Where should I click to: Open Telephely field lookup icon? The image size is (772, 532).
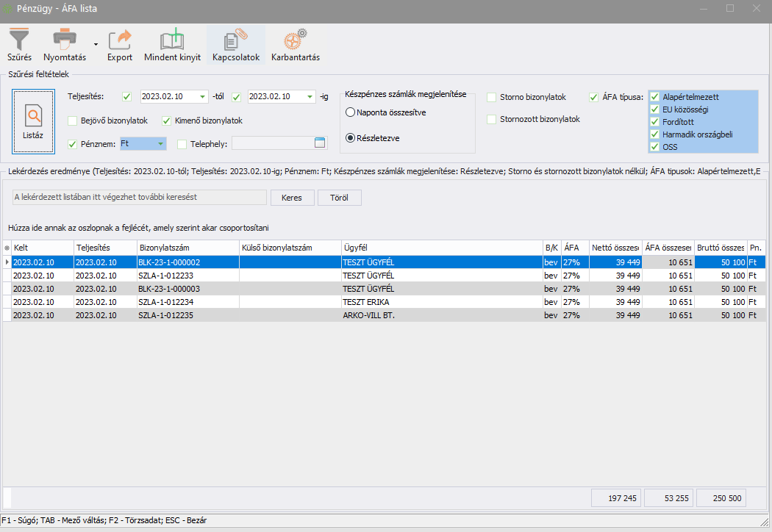point(320,143)
